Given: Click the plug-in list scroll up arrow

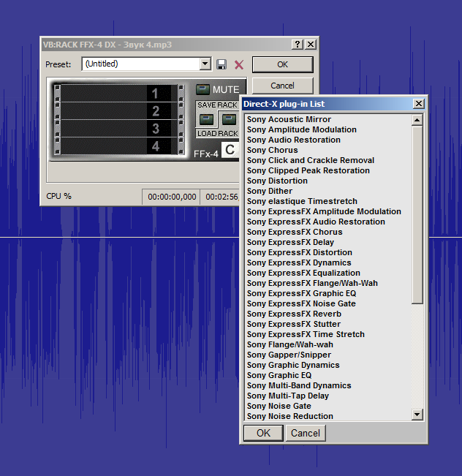Looking at the screenshot, I should click(417, 120).
